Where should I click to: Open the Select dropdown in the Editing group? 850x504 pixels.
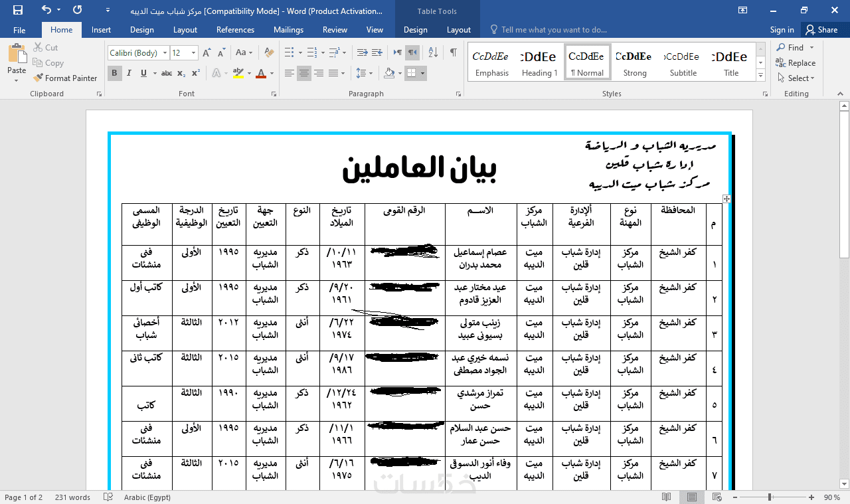tap(796, 78)
